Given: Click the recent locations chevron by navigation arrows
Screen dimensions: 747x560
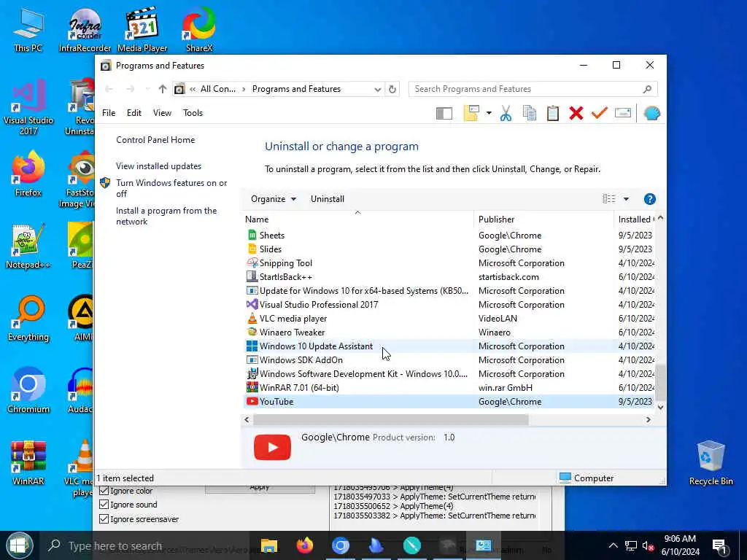Looking at the screenshot, I should tap(147, 89).
